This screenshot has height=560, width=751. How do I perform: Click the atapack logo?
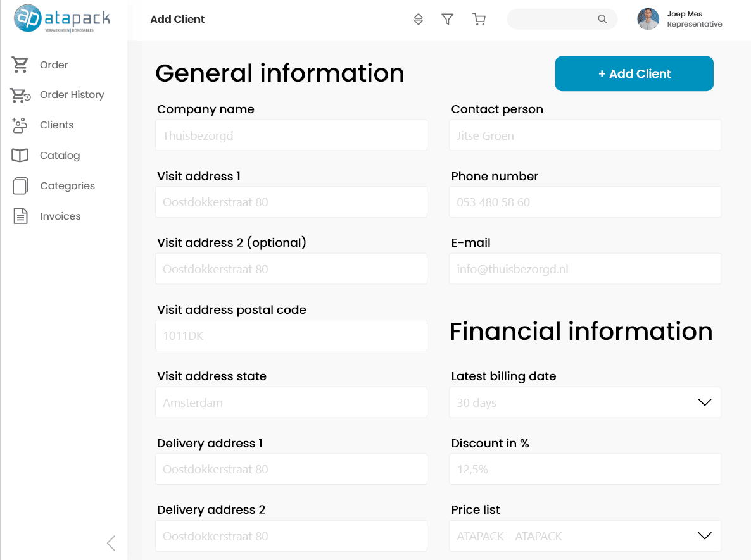coord(62,18)
